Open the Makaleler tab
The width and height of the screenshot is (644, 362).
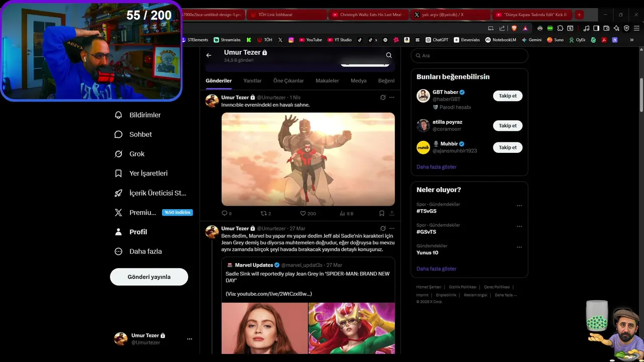click(x=327, y=80)
